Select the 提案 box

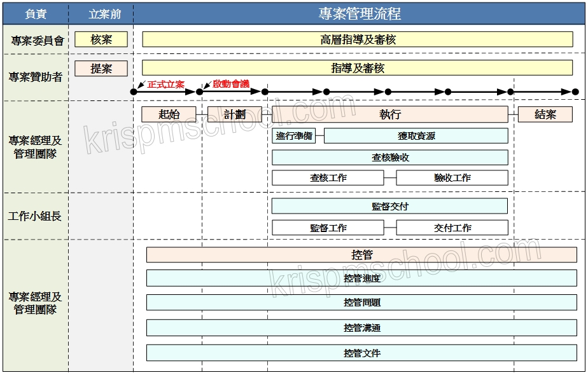[x=101, y=69]
